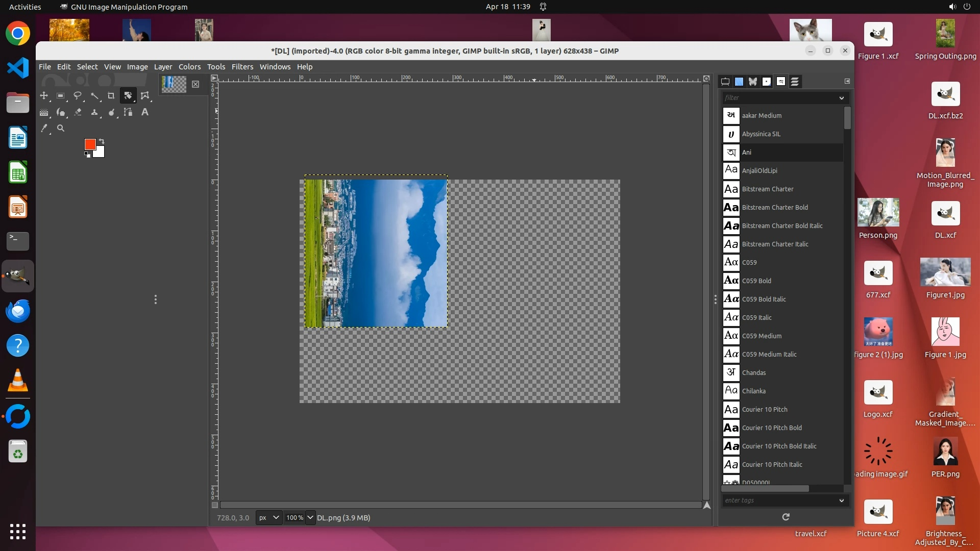Swap foreground and background colors
The image size is (980, 551).
[x=102, y=141]
